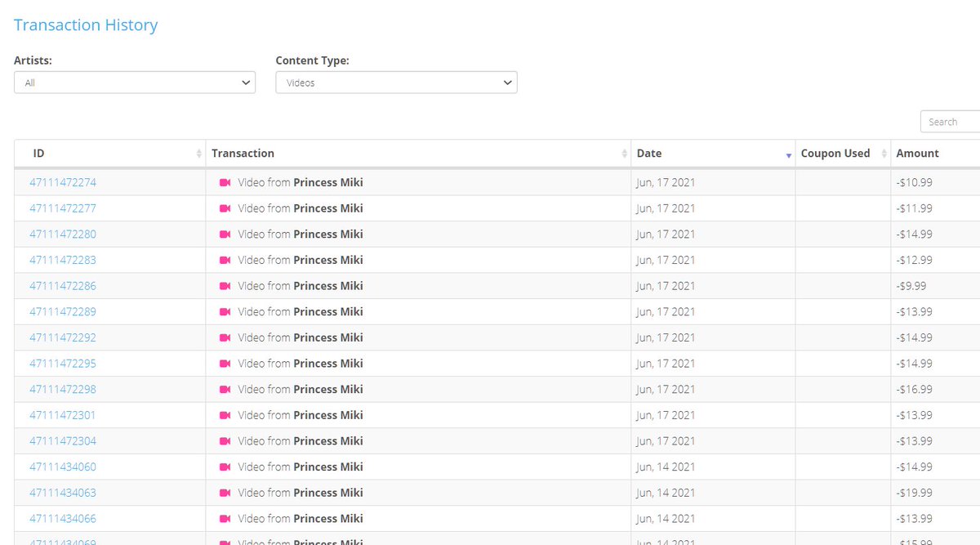The width and height of the screenshot is (980, 545).
Task: Open transaction ID 47111472292
Action: click(x=63, y=337)
